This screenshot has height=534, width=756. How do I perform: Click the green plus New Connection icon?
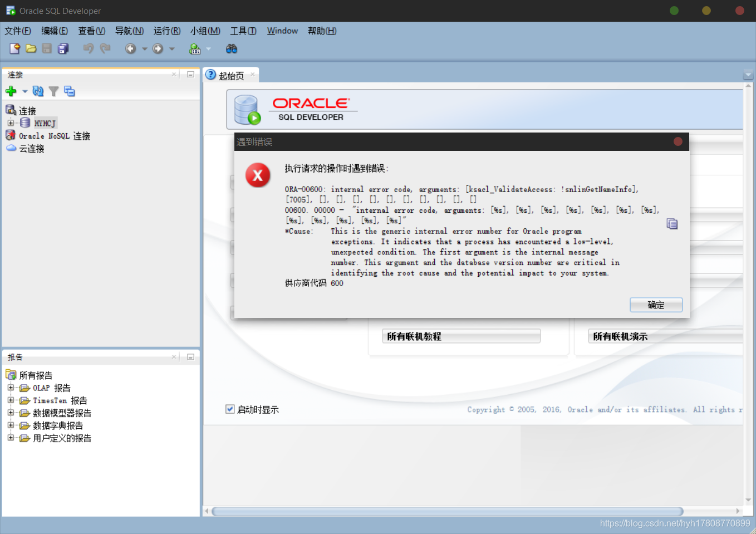[x=11, y=91]
